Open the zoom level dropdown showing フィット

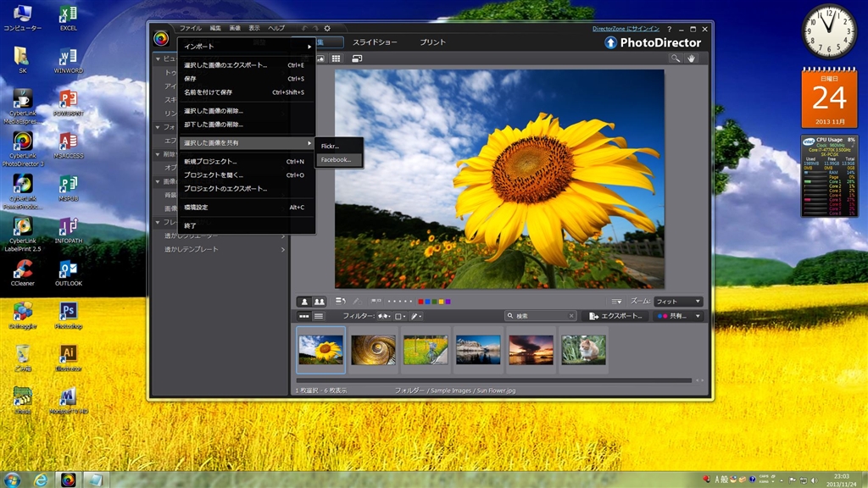(678, 301)
